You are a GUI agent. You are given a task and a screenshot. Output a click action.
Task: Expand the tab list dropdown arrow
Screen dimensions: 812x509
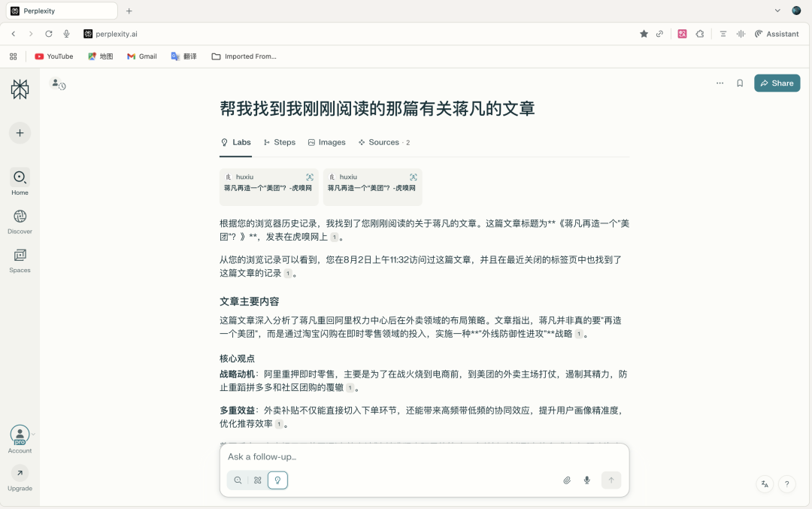point(777,11)
